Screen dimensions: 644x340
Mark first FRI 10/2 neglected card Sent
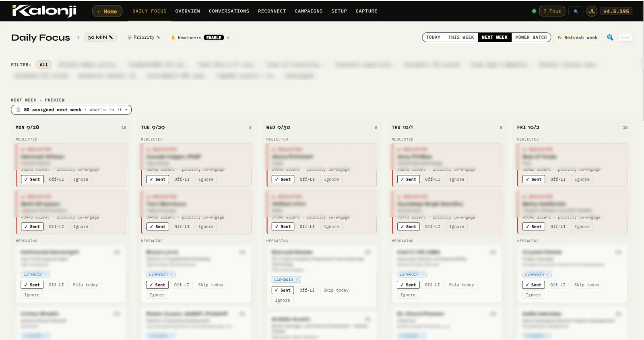tap(534, 179)
